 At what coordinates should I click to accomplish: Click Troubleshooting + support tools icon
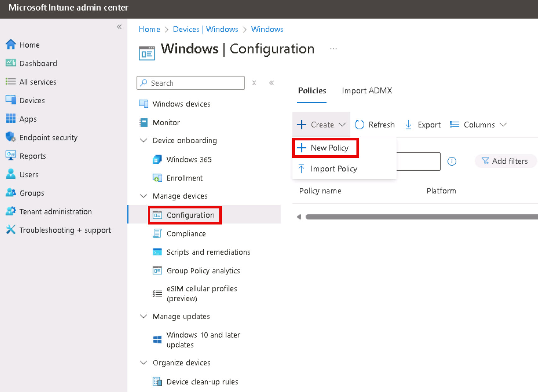[11, 230]
